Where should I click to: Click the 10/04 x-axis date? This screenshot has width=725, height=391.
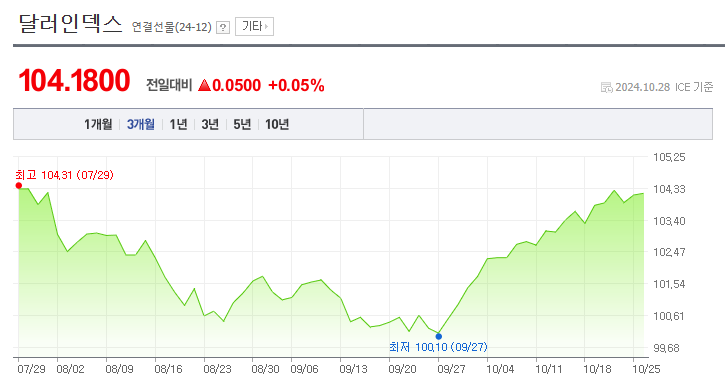coord(500,369)
